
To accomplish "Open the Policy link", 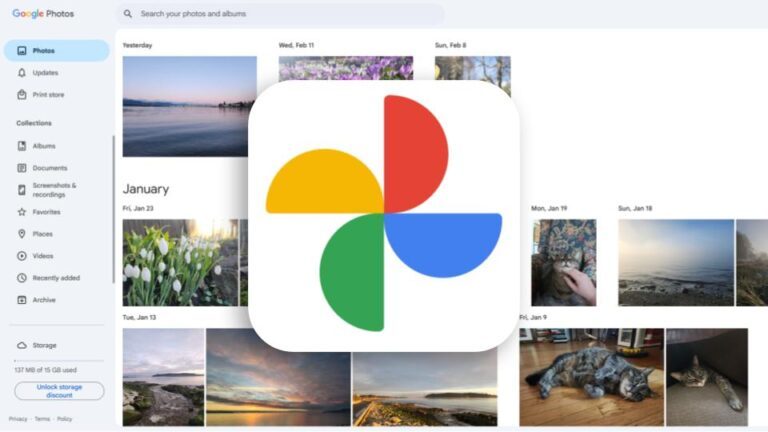I will click(64, 419).
